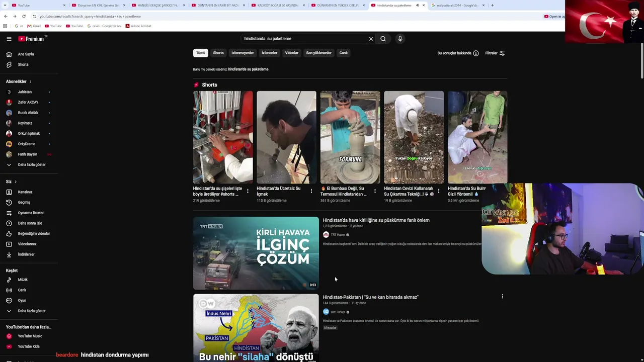Mute the hindistanda su paketleme browser tab
This screenshot has height=362, width=644.
tap(417, 6)
